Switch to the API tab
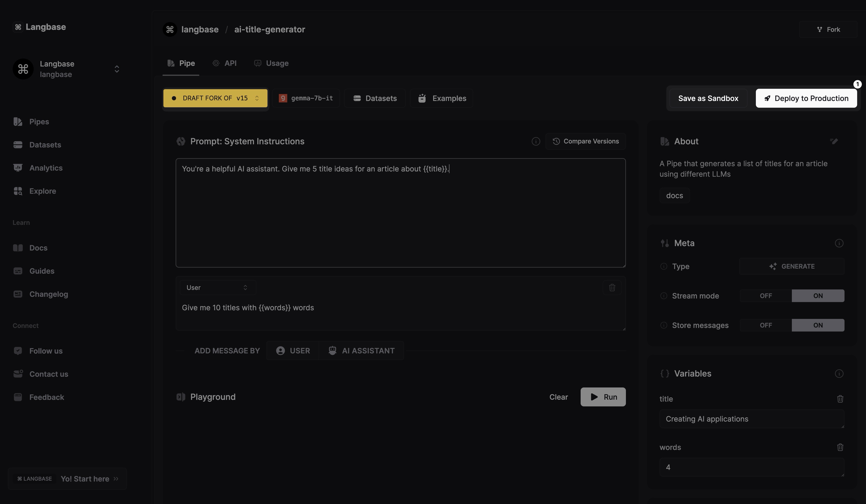 [225, 63]
